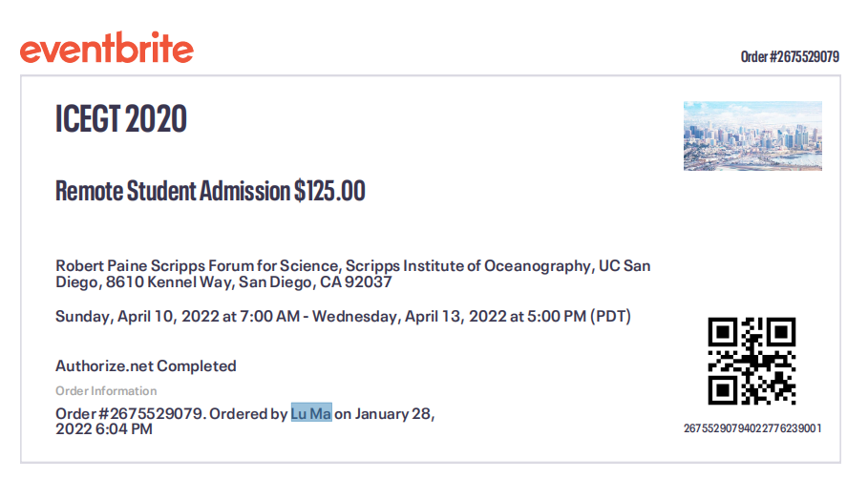Viewport: 868px width, 479px height.
Task: Click the $125.00 ticket price
Action: click(330, 191)
